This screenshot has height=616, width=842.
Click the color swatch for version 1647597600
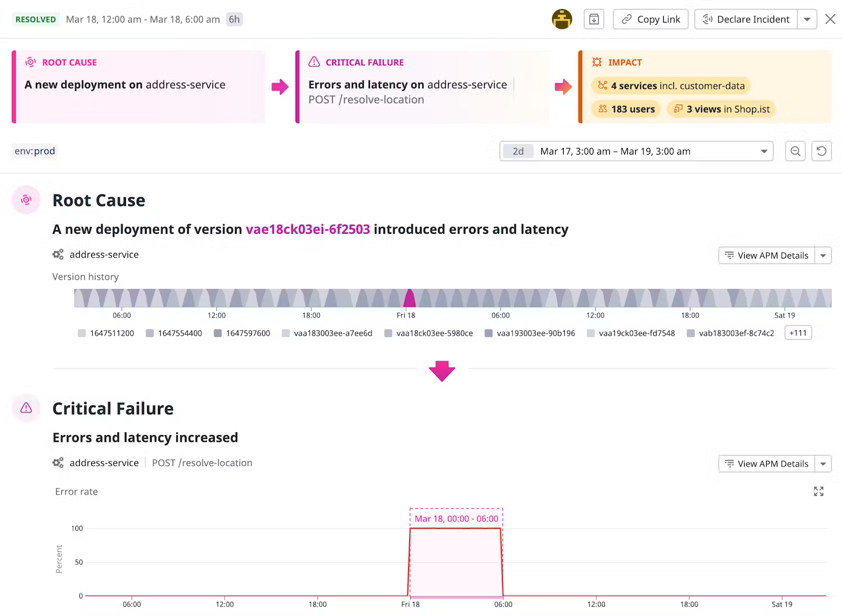(x=218, y=333)
